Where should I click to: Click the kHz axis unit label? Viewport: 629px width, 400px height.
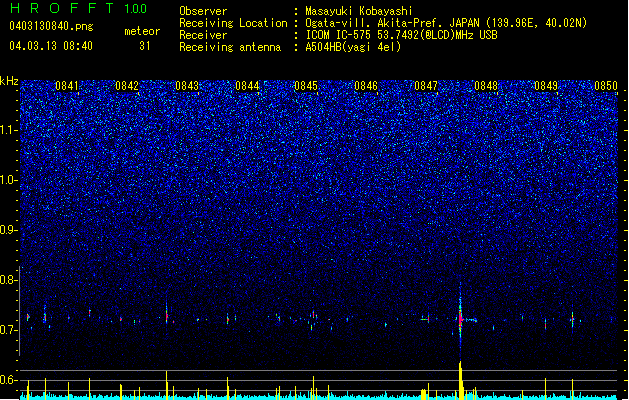pyautogui.click(x=9, y=81)
